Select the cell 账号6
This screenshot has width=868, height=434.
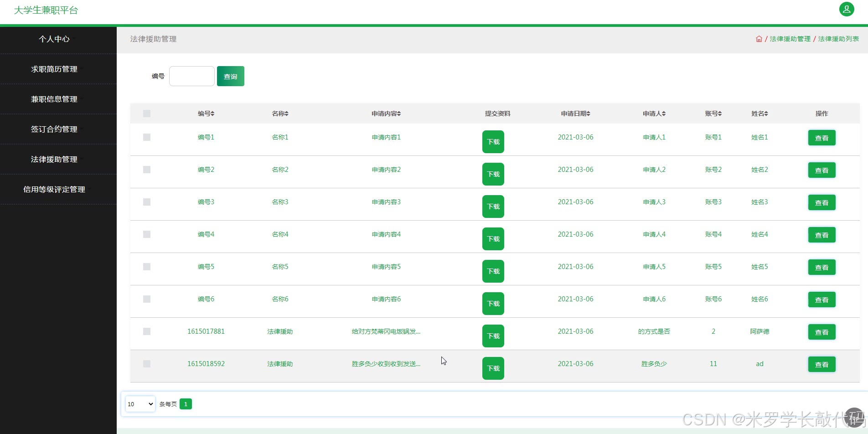point(713,299)
